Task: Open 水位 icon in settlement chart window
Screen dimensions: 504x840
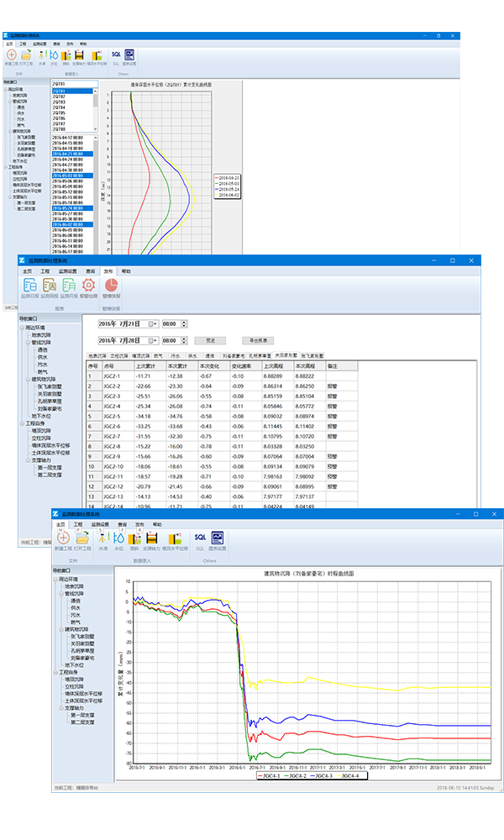Action: [118, 538]
